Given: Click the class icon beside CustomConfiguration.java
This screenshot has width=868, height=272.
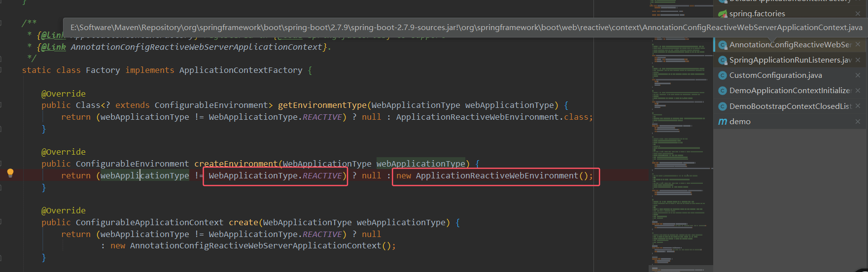Looking at the screenshot, I should point(723,75).
